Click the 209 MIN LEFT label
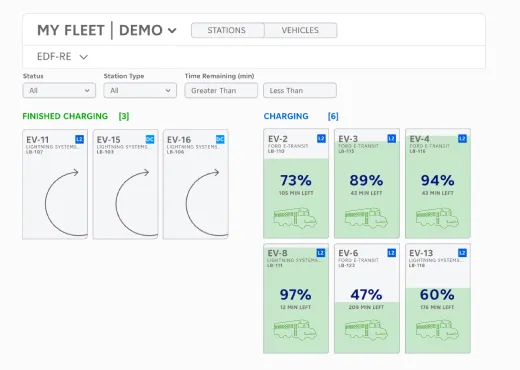 click(366, 307)
